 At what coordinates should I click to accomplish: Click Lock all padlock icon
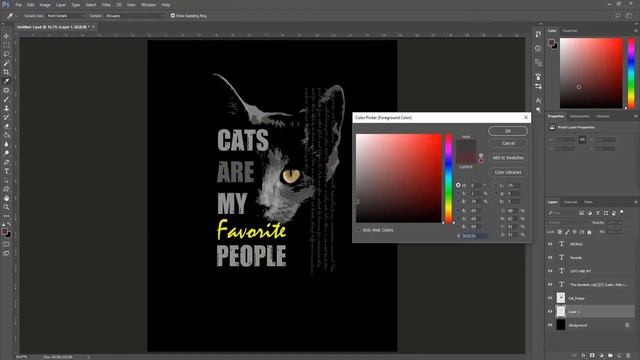589,232
